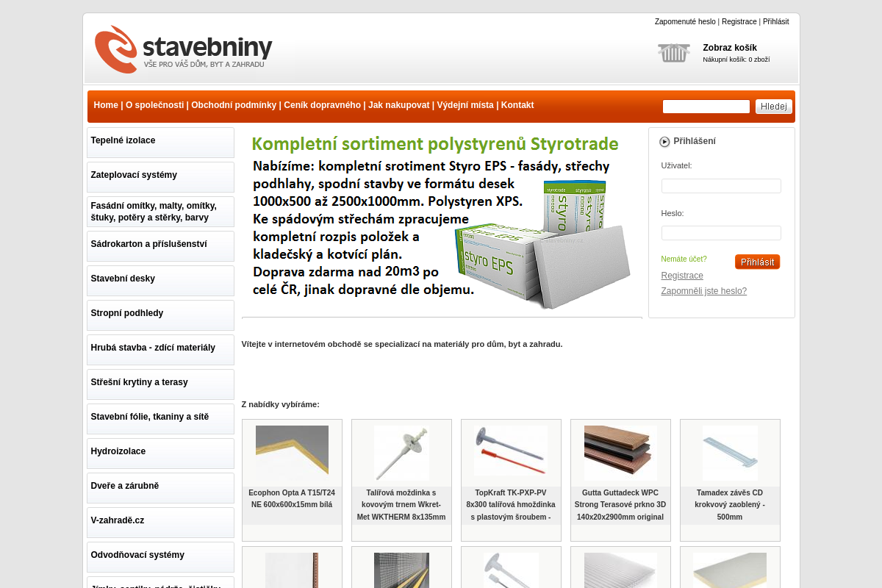Open Zobraz košík link

coord(730,48)
